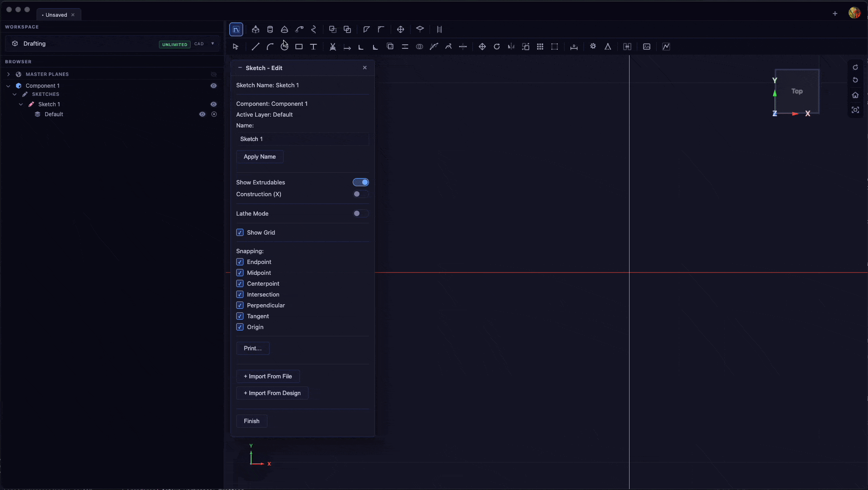Uncheck the Origin snapping checkbox
Image resolution: width=868 pixels, height=490 pixels.
point(240,327)
